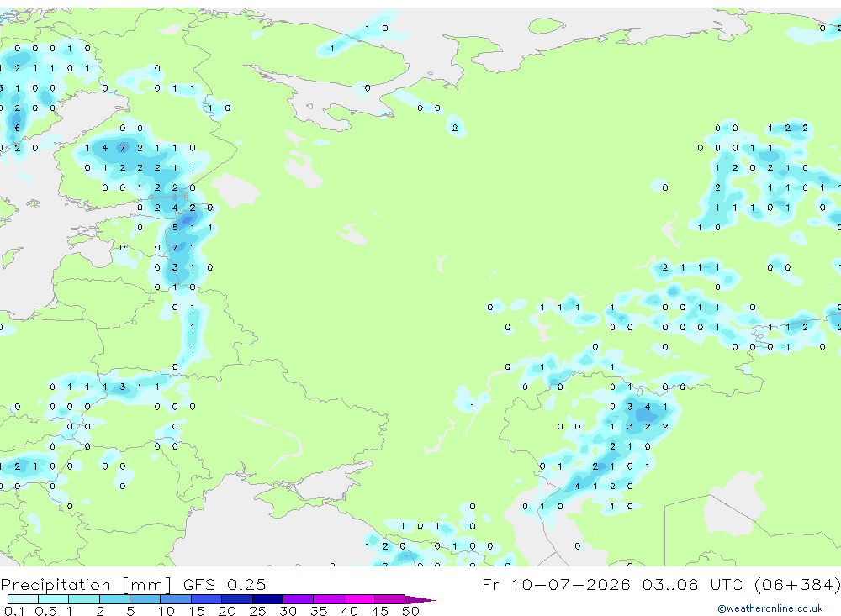Click the legend label "10"
Screen dimensions: 841x616
(x=167, y=611)
